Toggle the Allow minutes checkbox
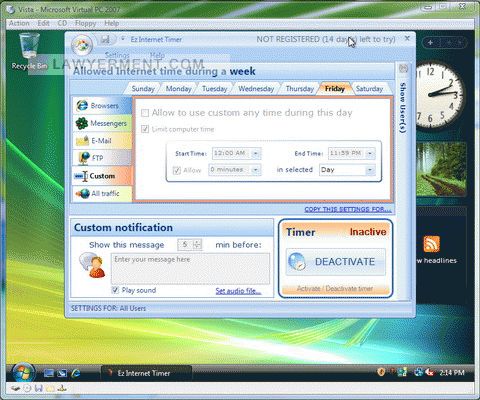 [x=177, y=170]
